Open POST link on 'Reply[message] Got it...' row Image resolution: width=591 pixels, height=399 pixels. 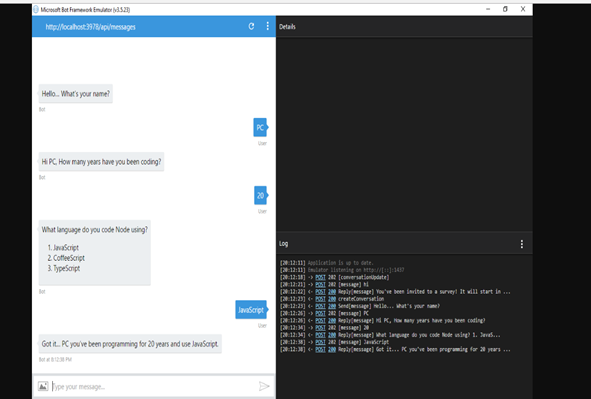320,349
